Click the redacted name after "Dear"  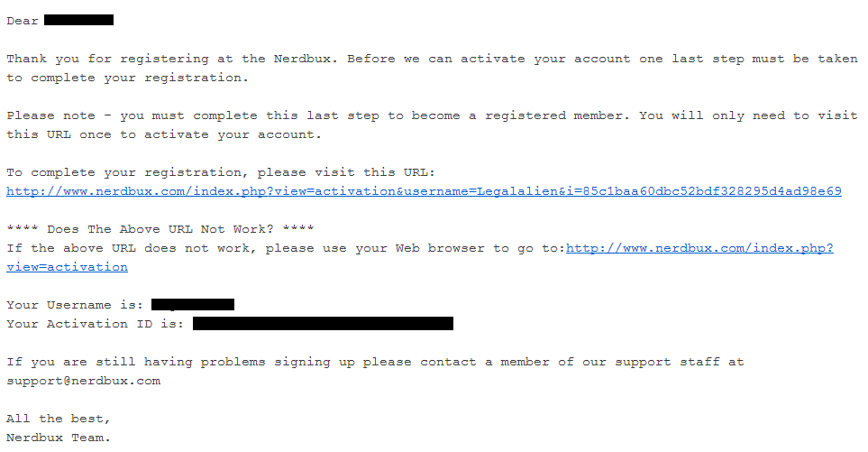[x=78, y=21]
